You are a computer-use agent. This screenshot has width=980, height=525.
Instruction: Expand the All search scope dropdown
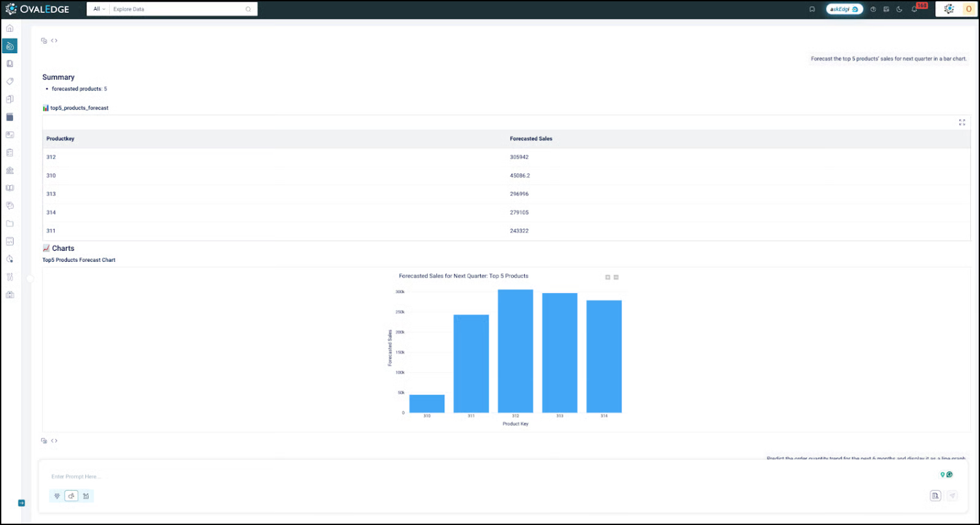click(x=99, y=9)
